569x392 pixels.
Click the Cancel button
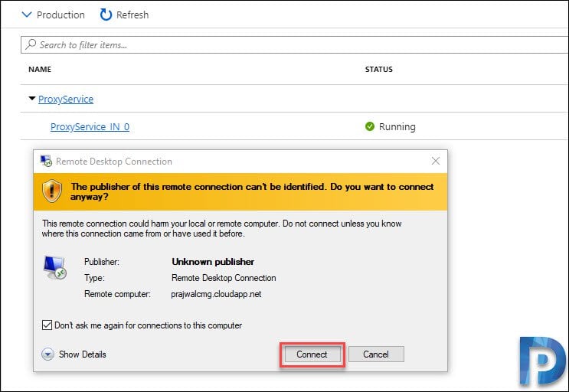pyautogui.click(x=376, y=354)
